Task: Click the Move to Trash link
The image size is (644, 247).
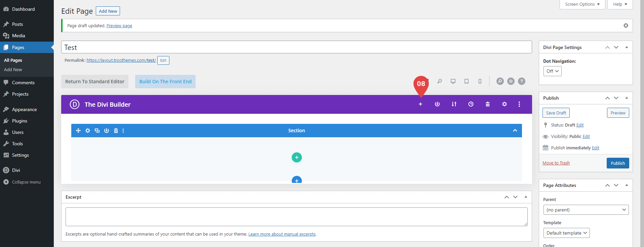Action: pos(556,163)
